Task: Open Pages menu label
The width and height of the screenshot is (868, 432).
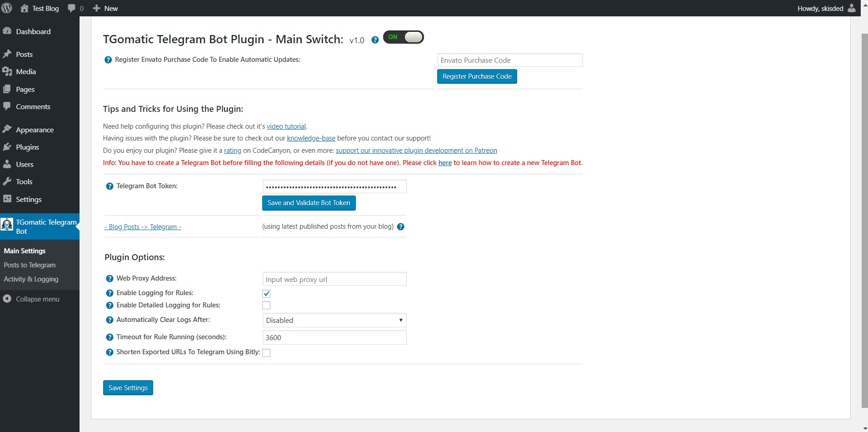Action: pyautogui.click(x=25, y=89)
